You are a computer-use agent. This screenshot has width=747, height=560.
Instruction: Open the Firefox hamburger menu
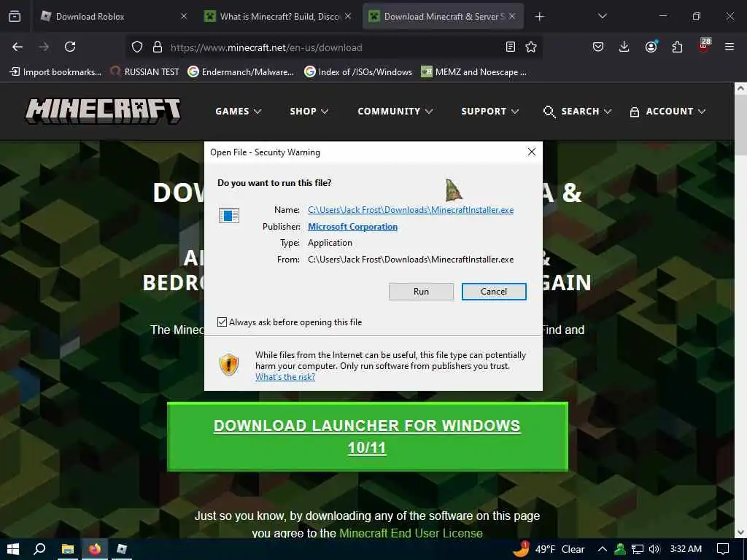point(729,47)
